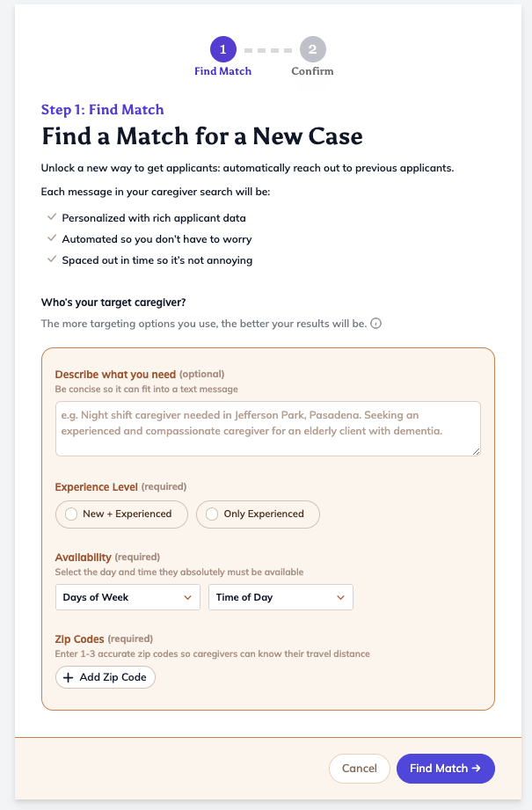Go to the Confirm step label

coord(312,71)
